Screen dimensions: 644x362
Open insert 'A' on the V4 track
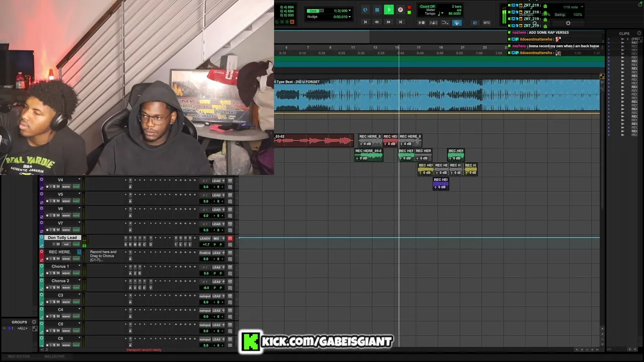pos(130,187)
